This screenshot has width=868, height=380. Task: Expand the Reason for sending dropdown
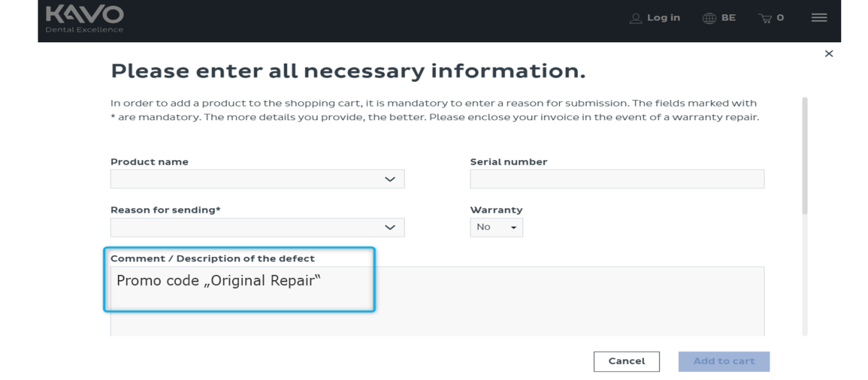(x=257, y=227)
